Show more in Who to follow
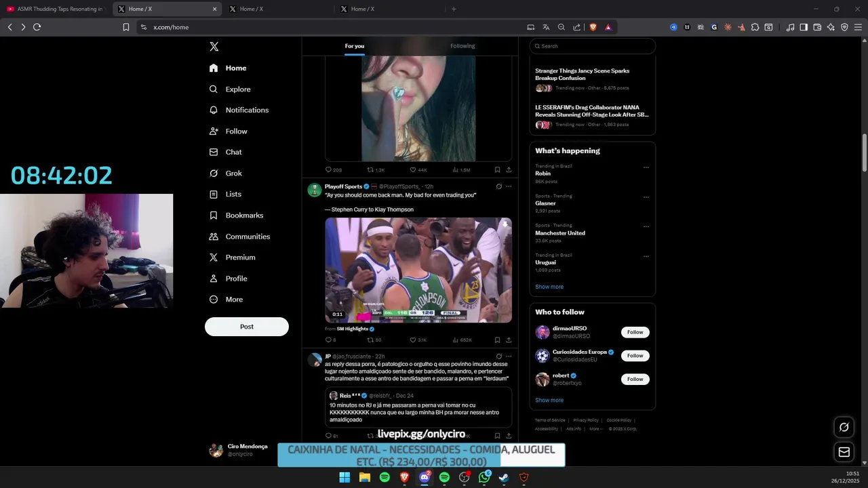 [549, 401]
